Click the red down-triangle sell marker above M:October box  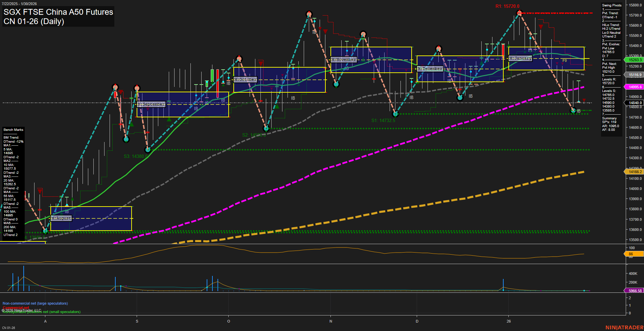click(x=260, y=63)
